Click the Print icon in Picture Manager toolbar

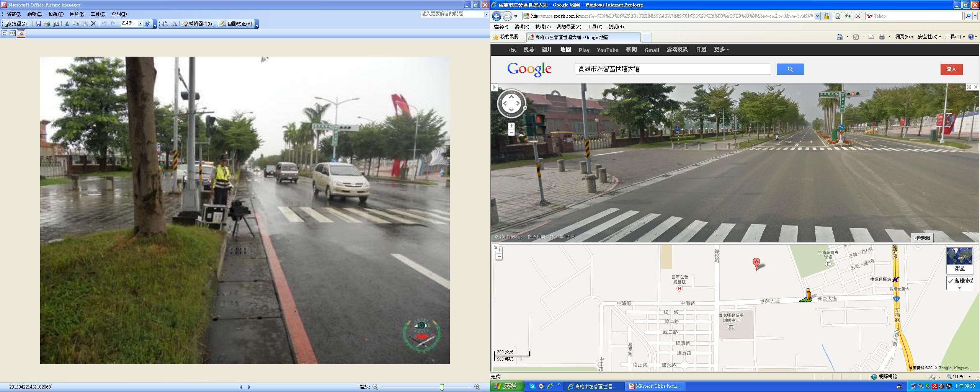[x=47, y=24]
